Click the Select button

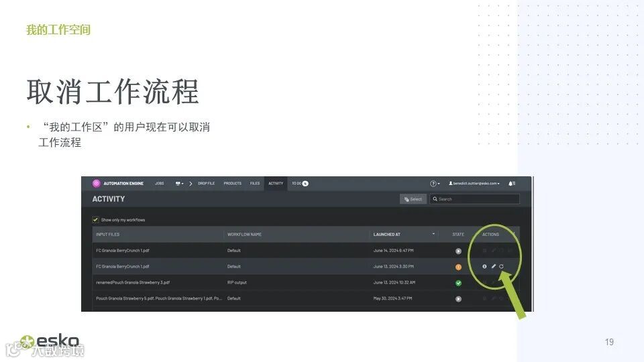click(x=413, y=199)
